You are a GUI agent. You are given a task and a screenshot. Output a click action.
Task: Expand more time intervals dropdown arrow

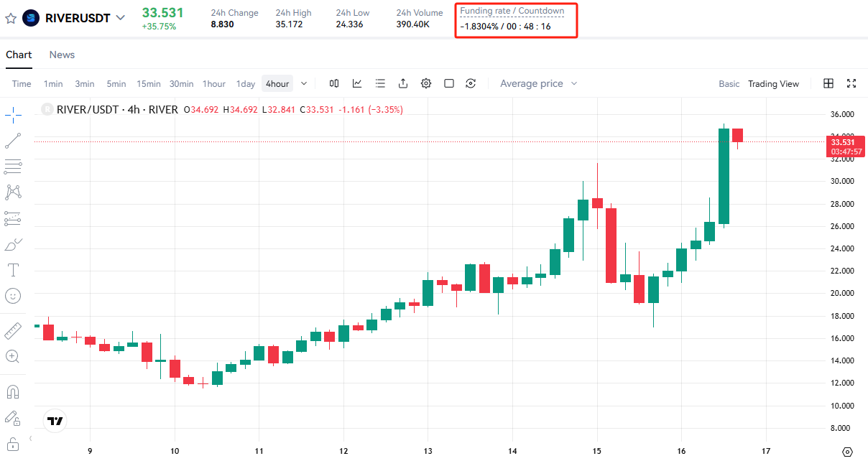(x=304, y=83)
